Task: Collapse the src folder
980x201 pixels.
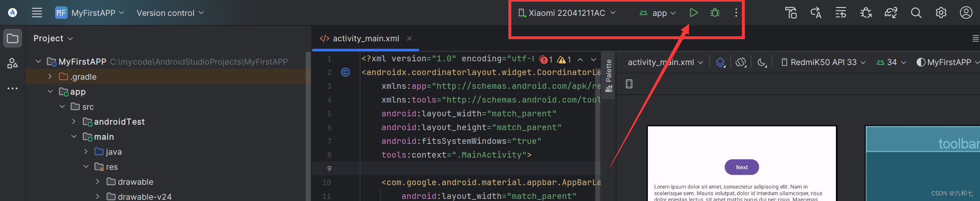Action: pyautogui.click(x=62, y=107)
